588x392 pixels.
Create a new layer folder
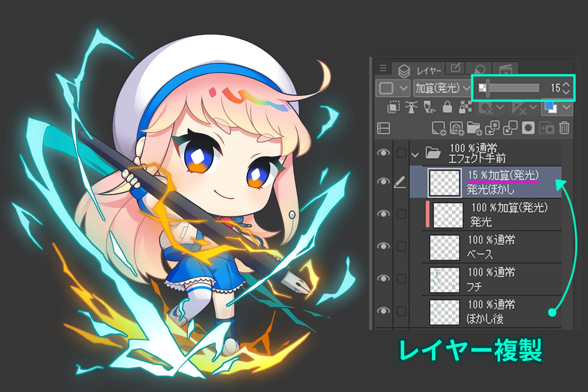coord(474,128)
